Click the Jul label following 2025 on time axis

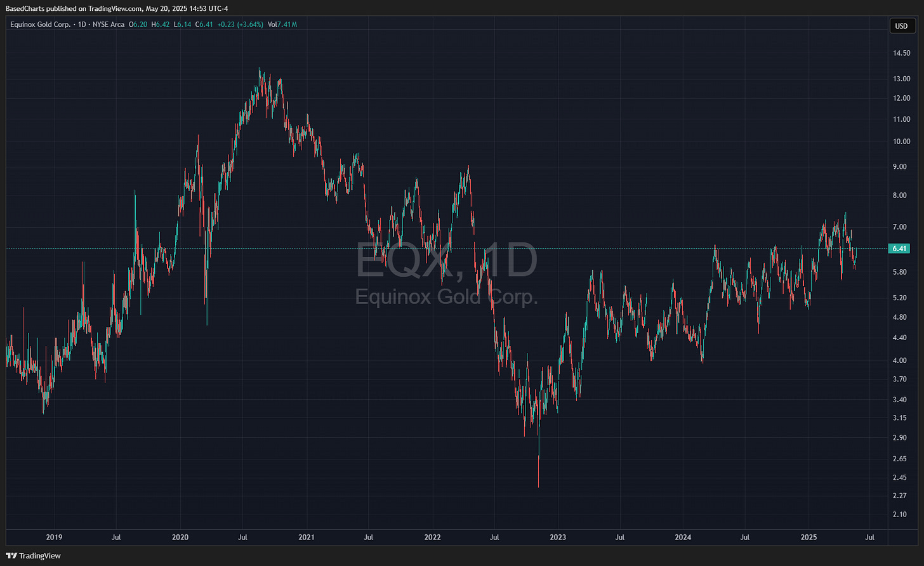870,537
